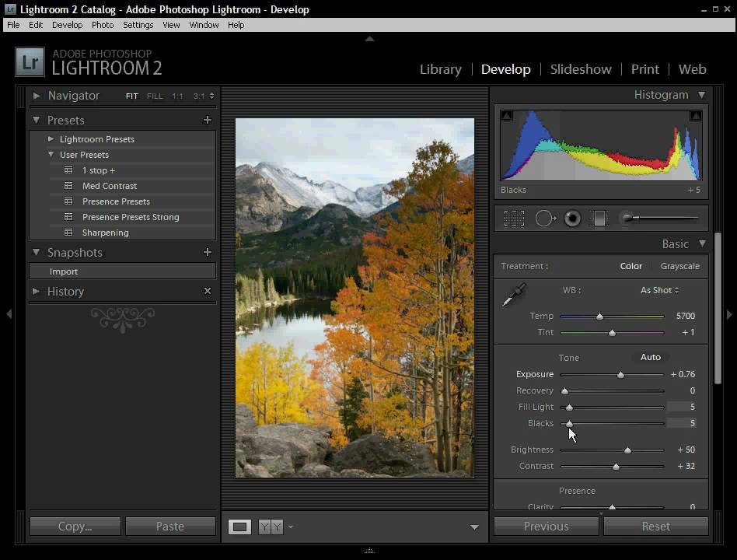Show the filmstrip using bottom handle
Screen dimensions: 737x560
pos(369,550)
